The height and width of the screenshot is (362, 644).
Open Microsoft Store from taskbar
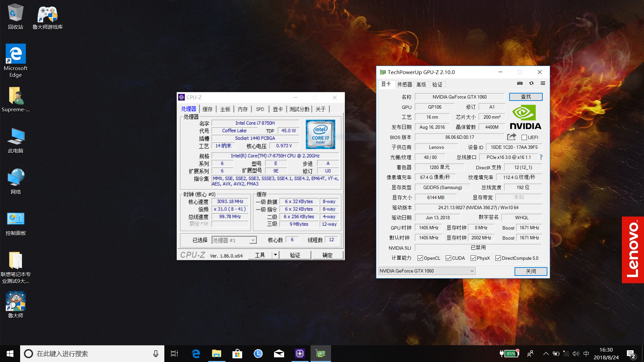237,354
